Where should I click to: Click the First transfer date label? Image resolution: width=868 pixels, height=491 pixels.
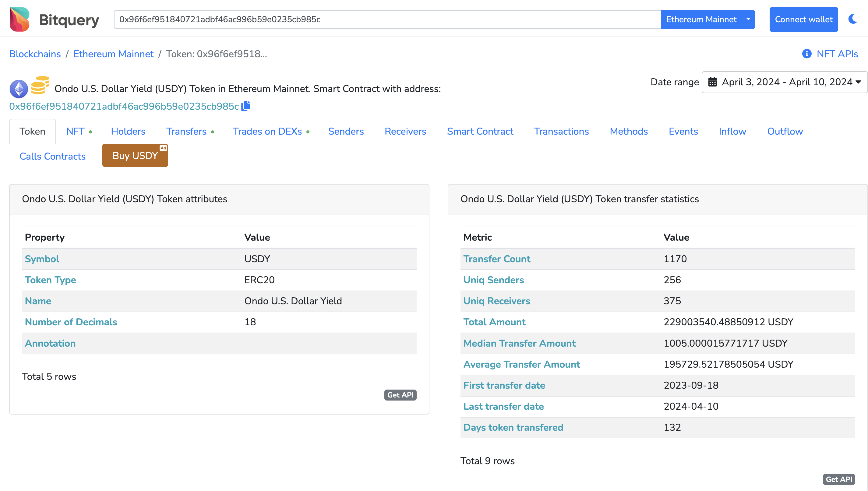pyautogui.click(x=504, y=385)
